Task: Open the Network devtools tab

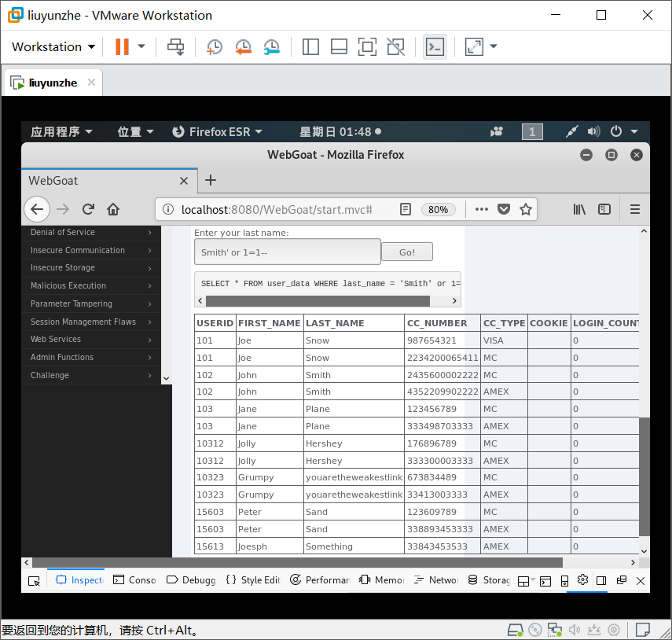Action: pos(436,580)
